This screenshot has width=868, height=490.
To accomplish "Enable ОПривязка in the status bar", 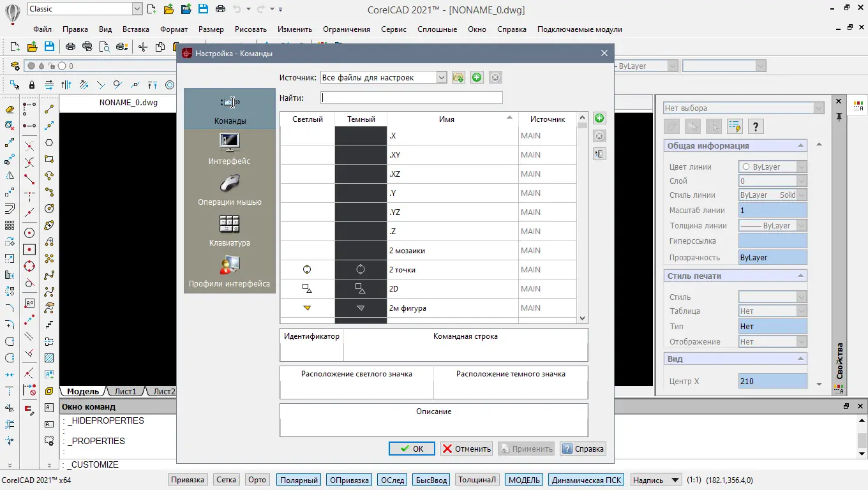I will 348,479.
